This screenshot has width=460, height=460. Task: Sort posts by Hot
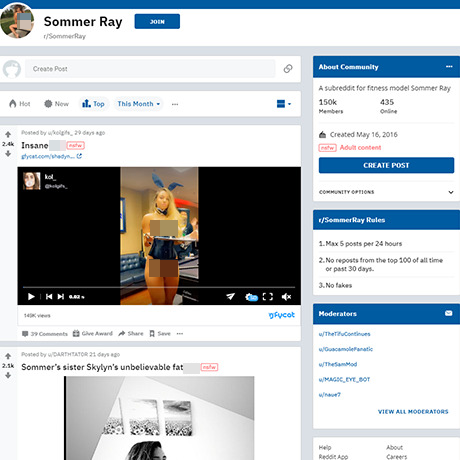click(20, 104)
